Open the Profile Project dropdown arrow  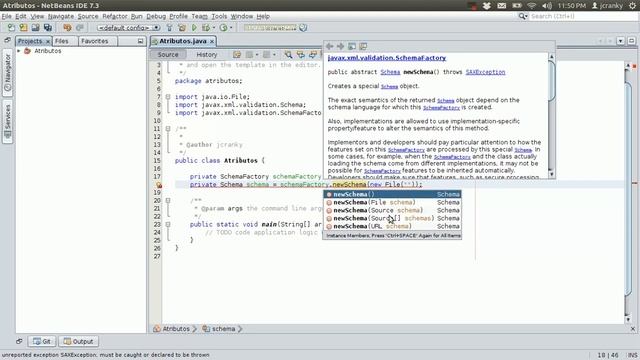pyautogui.click(x=231, y=28)
